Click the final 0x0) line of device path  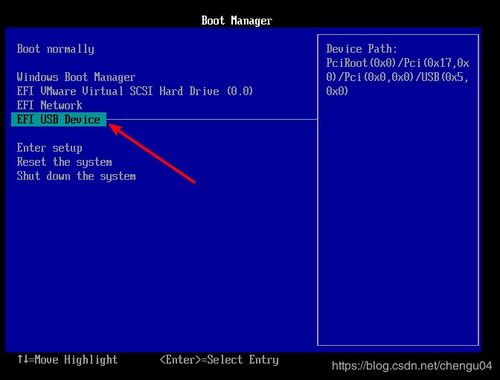pyautogui.click(x=337, y=91)
